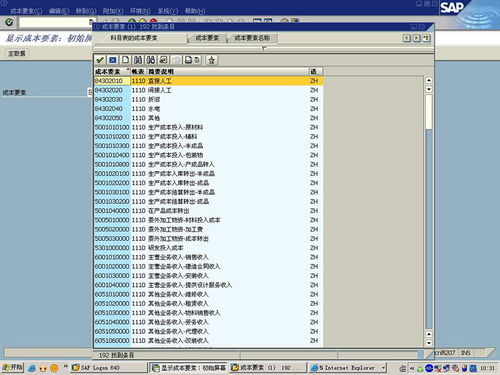
Task: Open command field history dropdown arrow
Action: coord(91,22)
